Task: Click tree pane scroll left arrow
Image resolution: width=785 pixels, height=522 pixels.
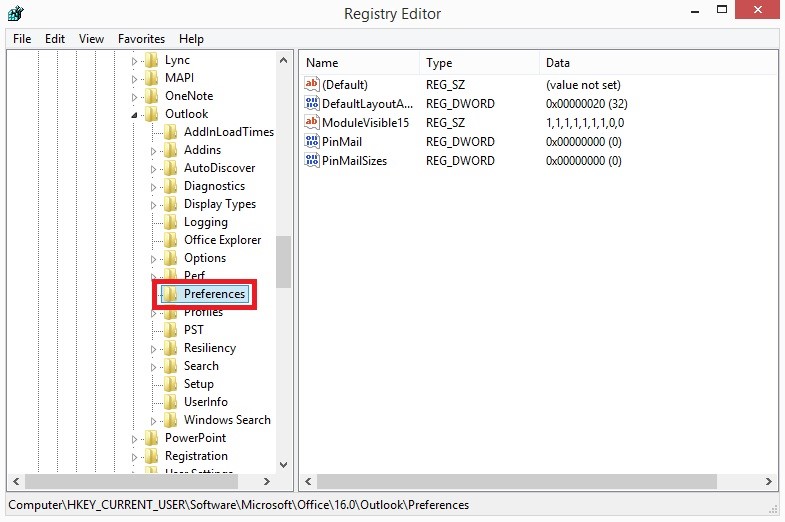Action: point(16,481)
